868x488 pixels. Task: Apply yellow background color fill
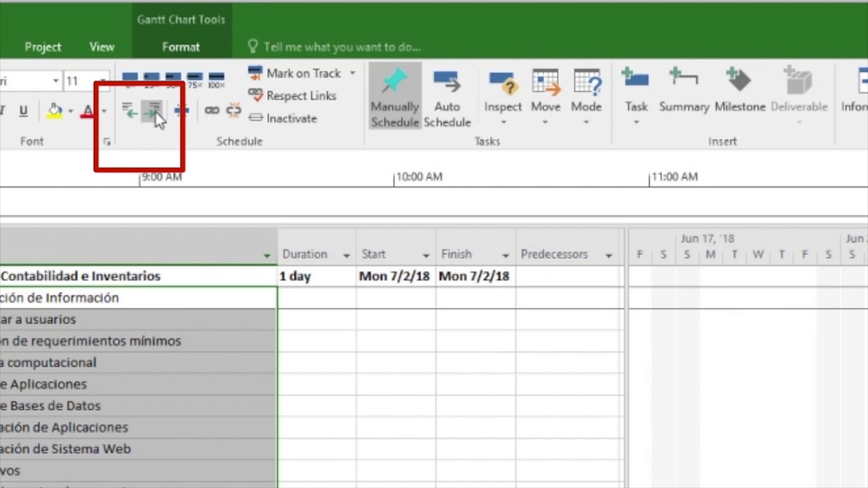tap(55, 110)
